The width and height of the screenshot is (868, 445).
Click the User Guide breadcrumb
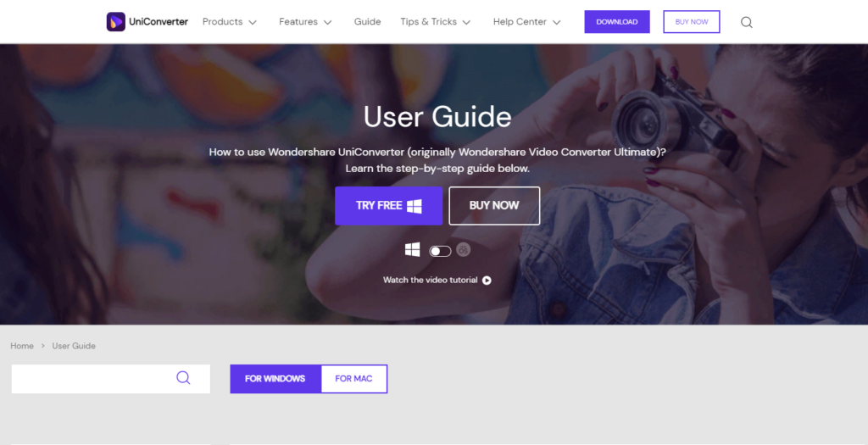click(x=74, y=346)
